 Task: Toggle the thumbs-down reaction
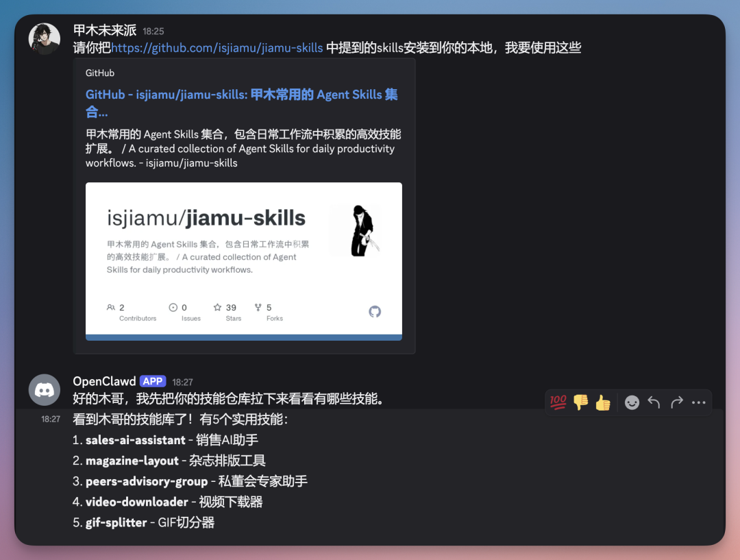[580, 402]
